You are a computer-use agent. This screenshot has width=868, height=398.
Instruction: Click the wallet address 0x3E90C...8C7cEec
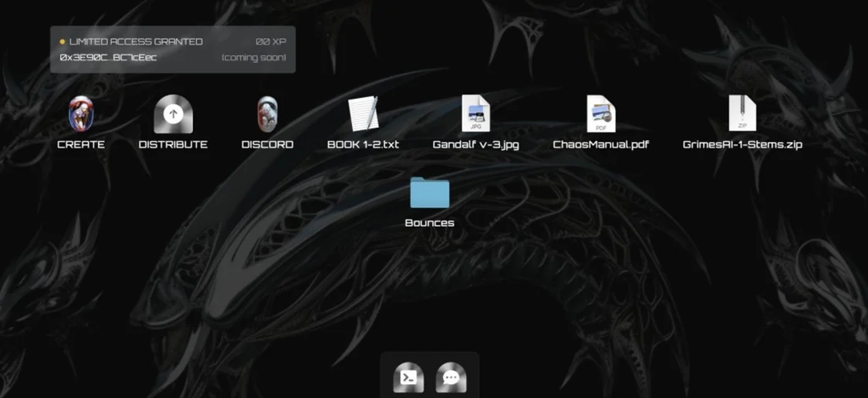point(109,58)
